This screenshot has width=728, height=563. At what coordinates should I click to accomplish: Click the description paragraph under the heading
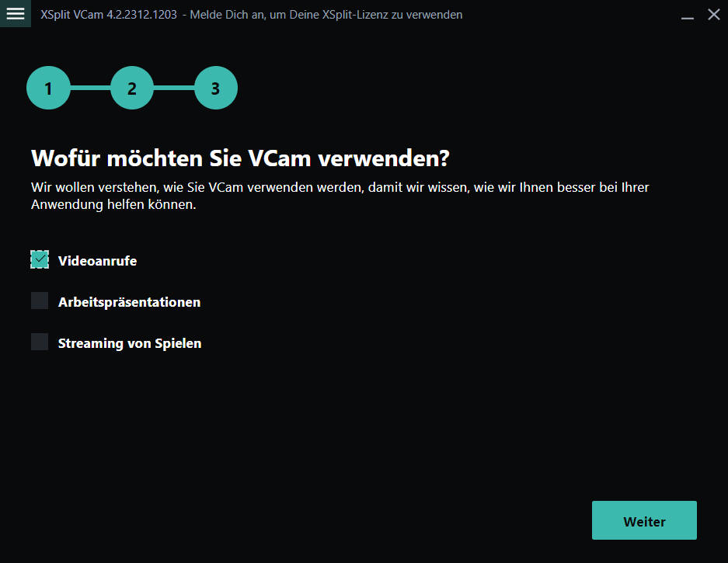340,196
